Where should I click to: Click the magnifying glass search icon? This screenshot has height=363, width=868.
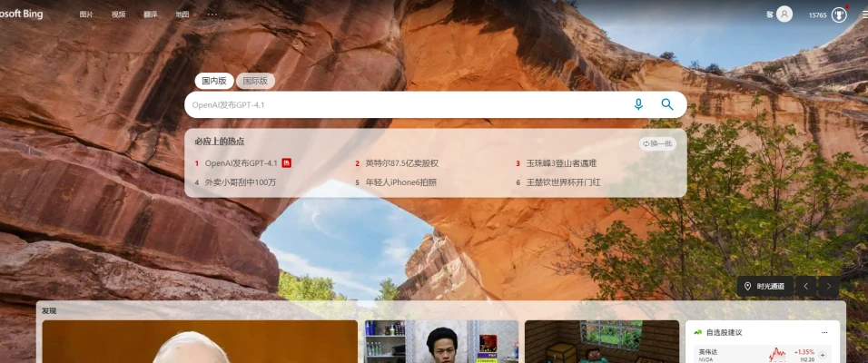point(667,104)
